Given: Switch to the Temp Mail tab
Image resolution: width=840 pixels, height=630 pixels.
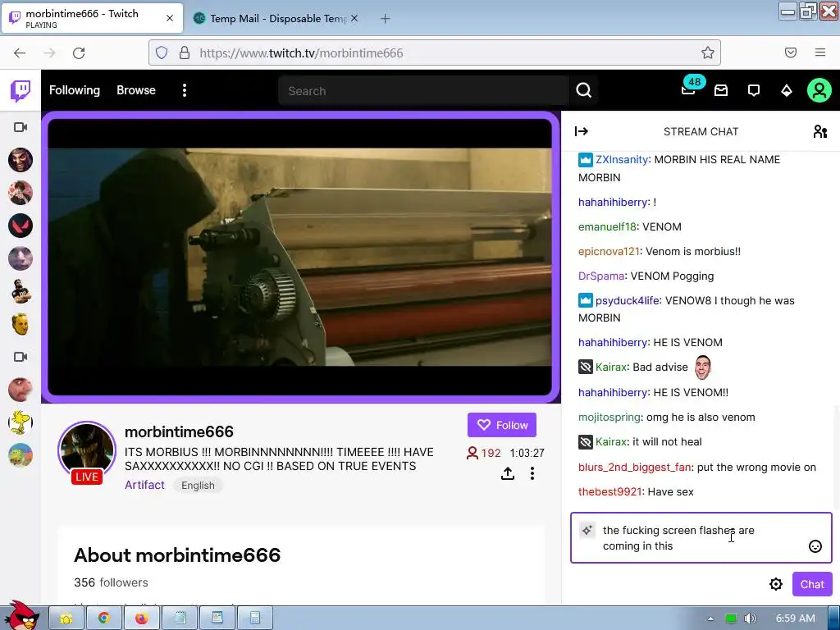Looking at the screenshot, I should click(x=277, y=19).
